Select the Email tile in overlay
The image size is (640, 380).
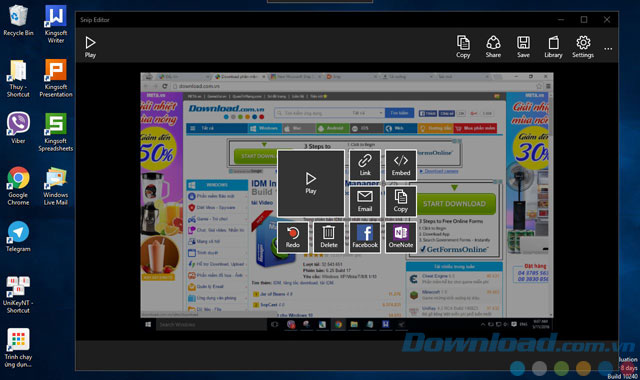click(x=365, y=201)
